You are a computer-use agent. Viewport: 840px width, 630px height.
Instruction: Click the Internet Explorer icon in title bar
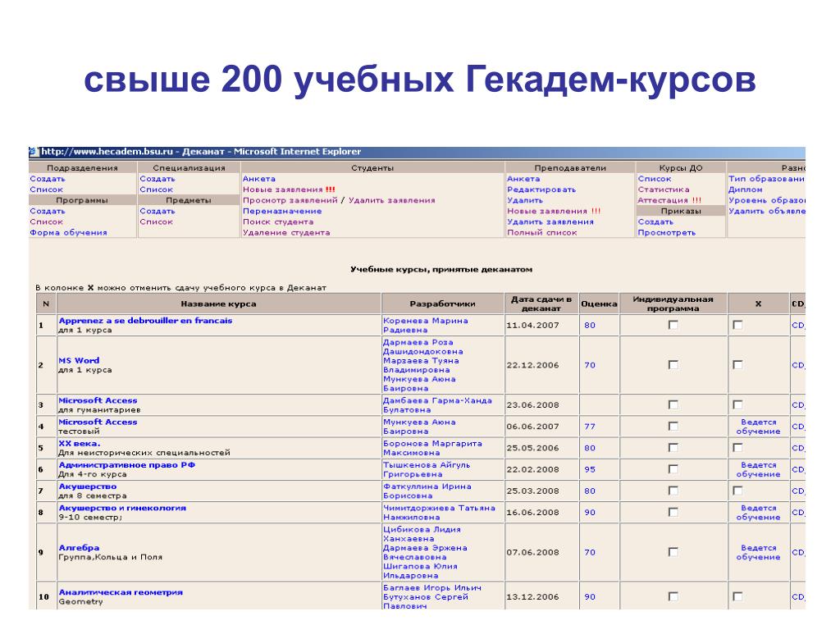34,152
